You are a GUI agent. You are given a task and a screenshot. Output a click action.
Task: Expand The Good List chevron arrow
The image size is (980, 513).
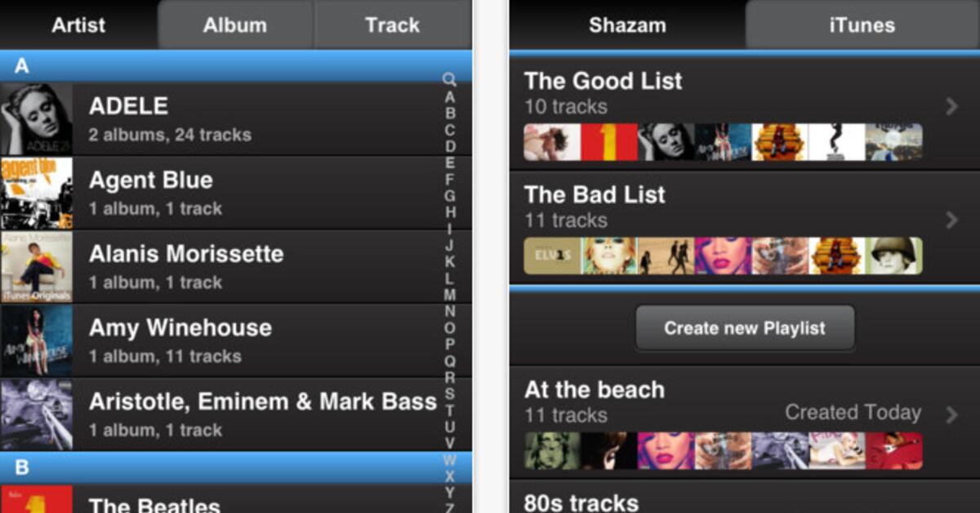tap(951, 106)
